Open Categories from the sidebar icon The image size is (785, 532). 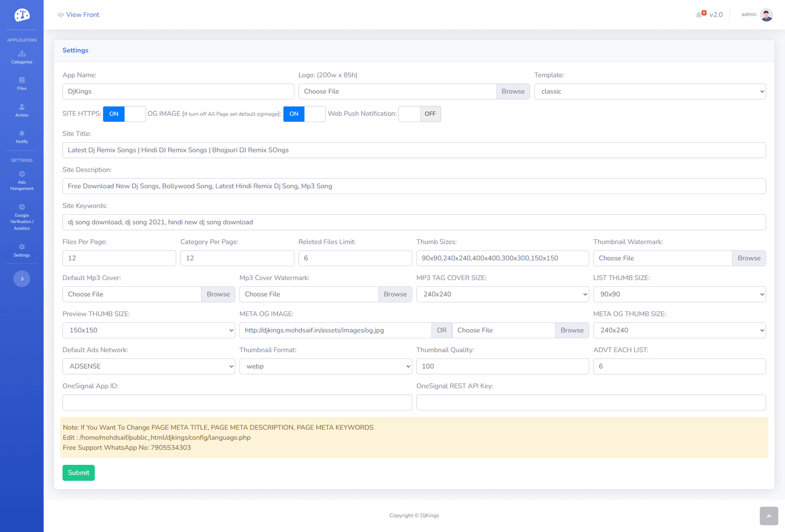22,54
